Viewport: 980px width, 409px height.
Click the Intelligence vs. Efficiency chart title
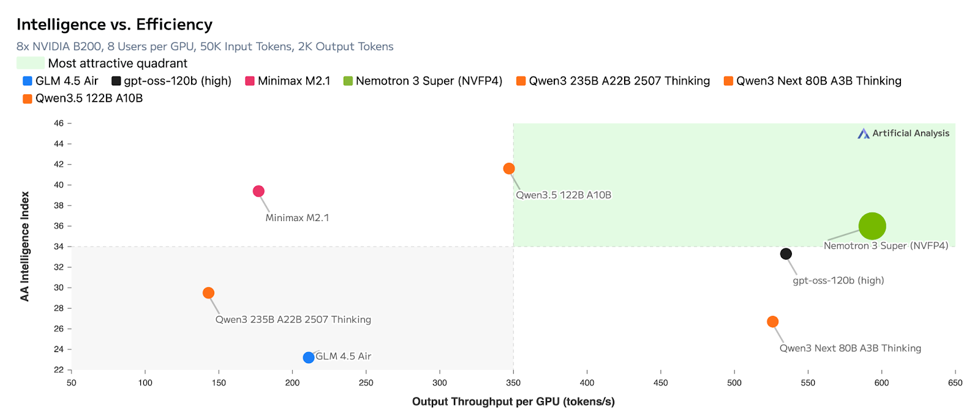tap(115, 24)
